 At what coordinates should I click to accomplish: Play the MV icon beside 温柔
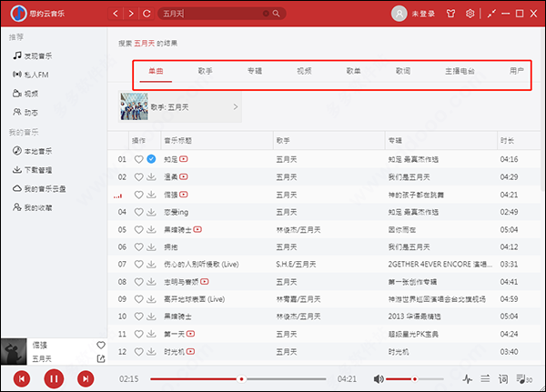(184, 176)
